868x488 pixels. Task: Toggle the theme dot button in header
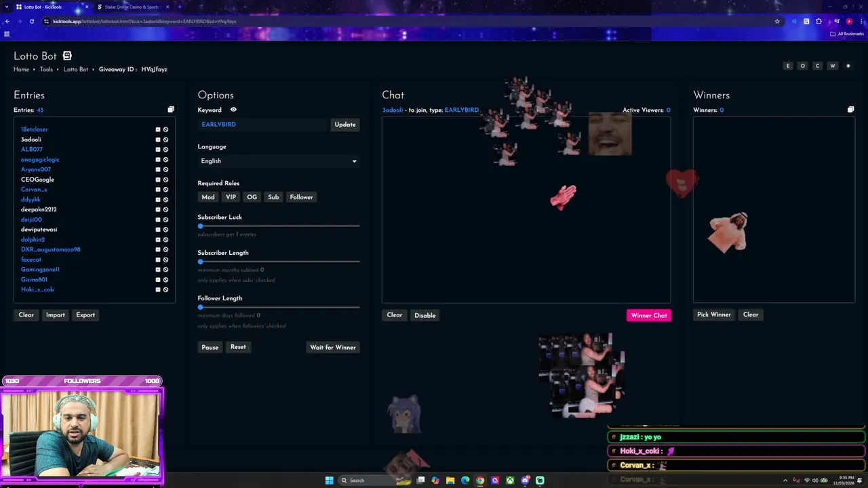coord(848,66)
